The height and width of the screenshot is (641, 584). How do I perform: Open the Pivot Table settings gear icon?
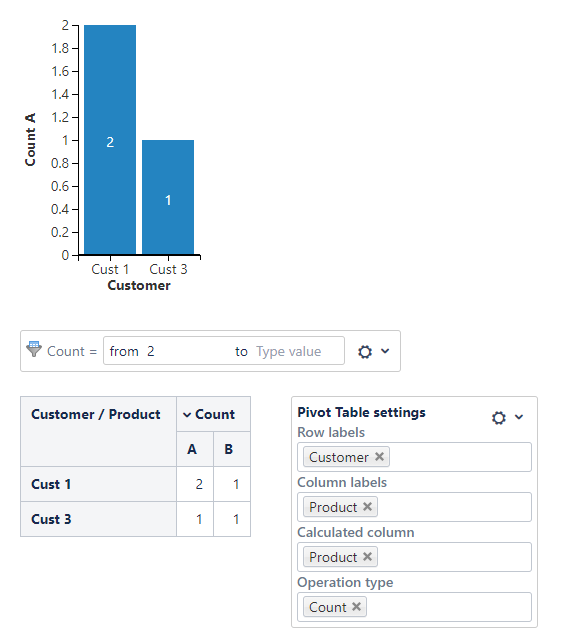pos(499,418)
